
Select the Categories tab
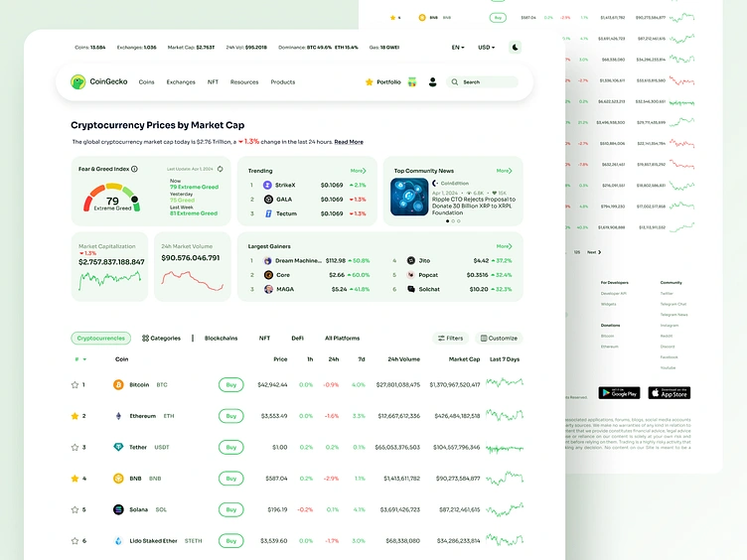click(x=161, y=339)
